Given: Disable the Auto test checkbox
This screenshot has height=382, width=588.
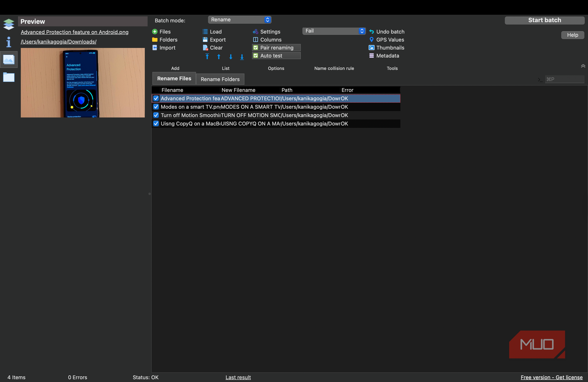Looking at the screenshot, I should point(256,56).
